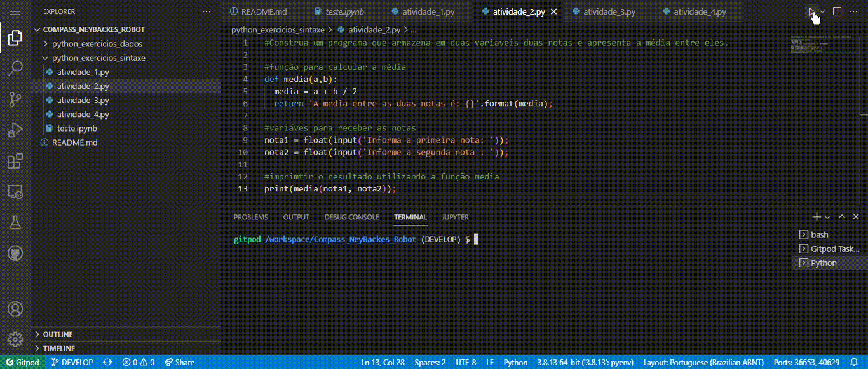Viewport: 868px width, 369px height.
Task: Open atividade_3.py in the file tree
Action: pos(126,100)
